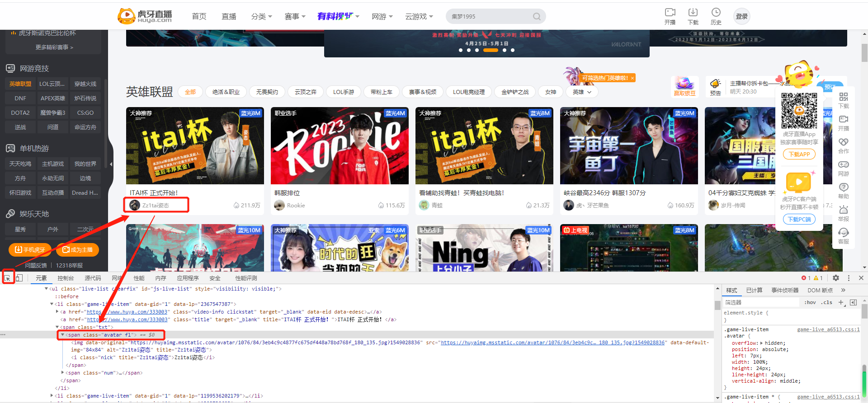
Task: Select the 云顶之弈 filter chip
Action: [306, 92]
